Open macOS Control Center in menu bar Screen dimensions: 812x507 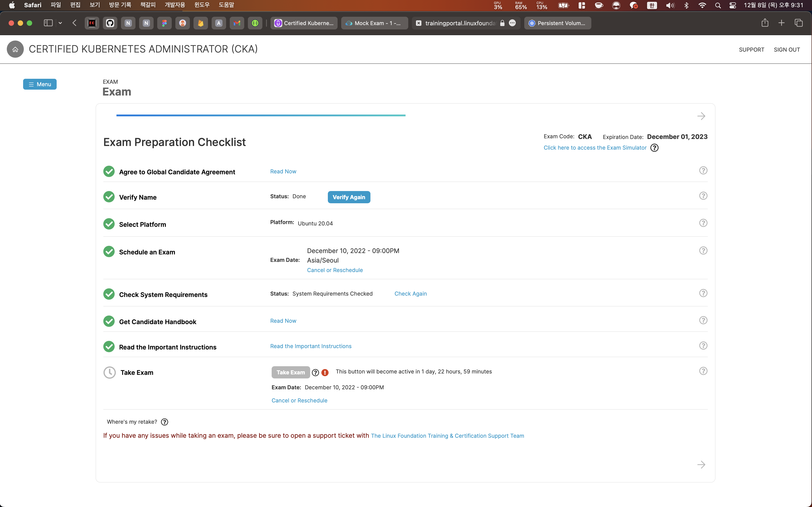(x=733, y=5)
